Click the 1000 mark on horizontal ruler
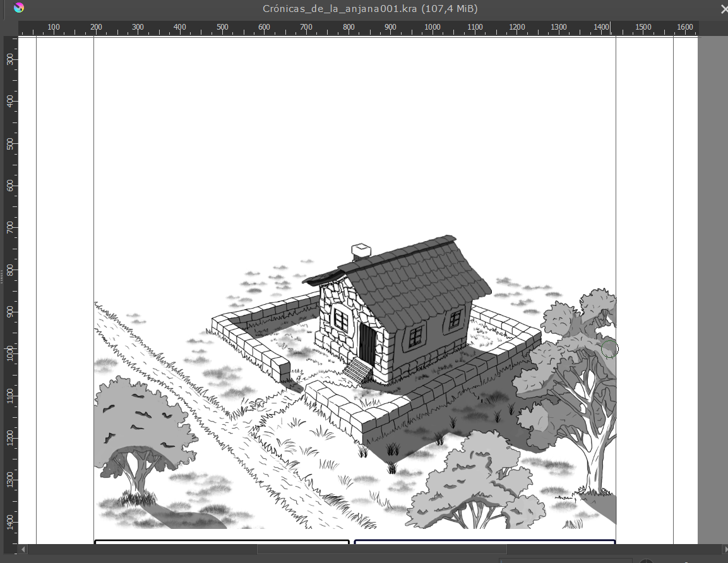 point(433,28)
